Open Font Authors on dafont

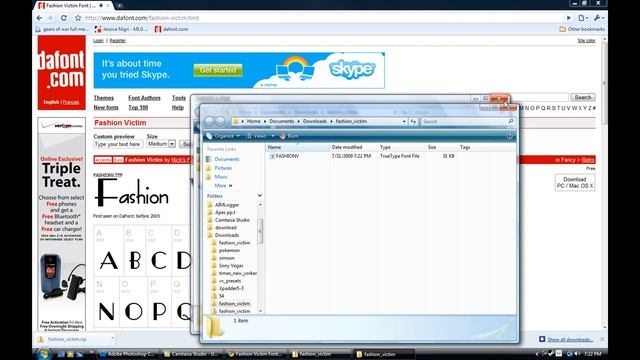[144, 98]
